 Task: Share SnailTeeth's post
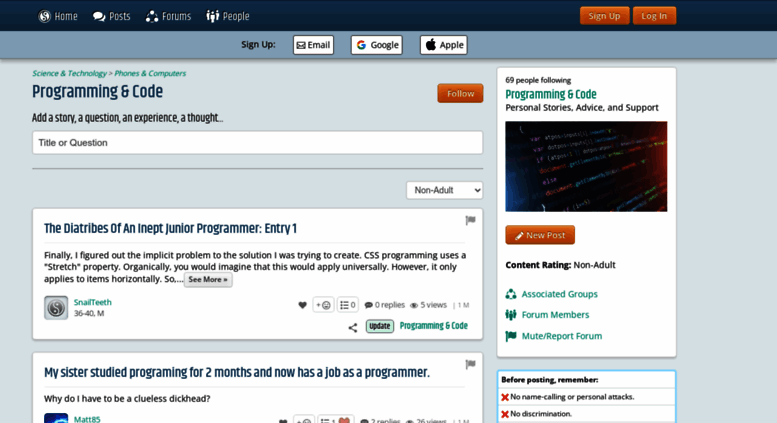352,327
